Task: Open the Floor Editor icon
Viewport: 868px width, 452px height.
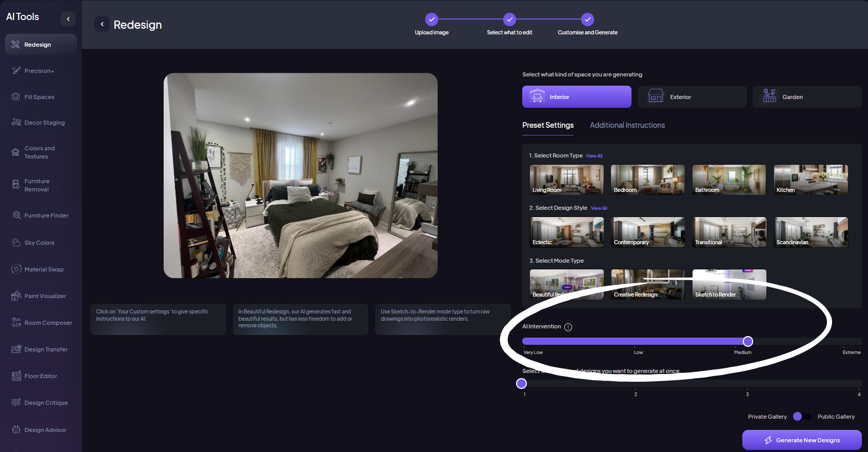Action: 16,376
